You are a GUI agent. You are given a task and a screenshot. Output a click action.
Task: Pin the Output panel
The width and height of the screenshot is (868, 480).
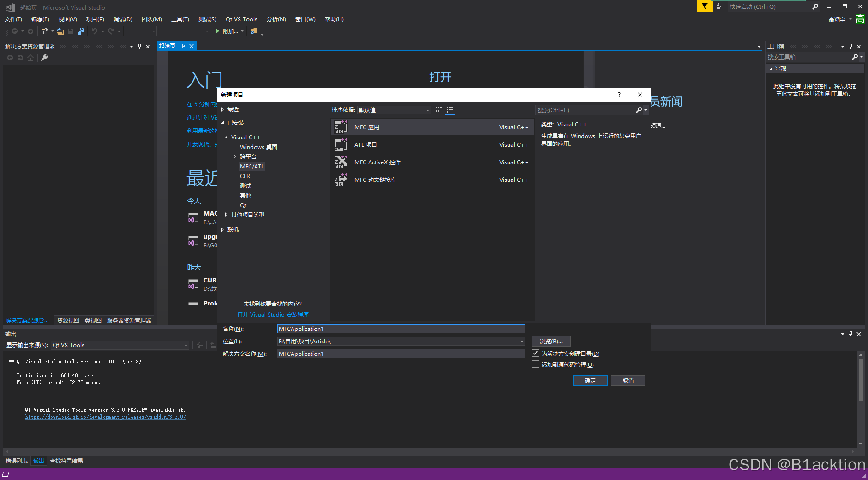pyautogui.click(x=850, y=334)
